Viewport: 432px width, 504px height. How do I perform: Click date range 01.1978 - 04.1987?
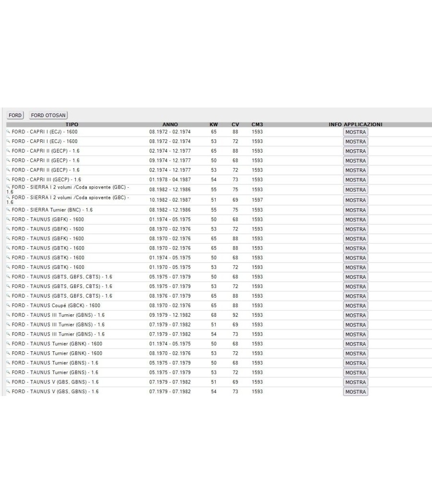click(170, 180)
